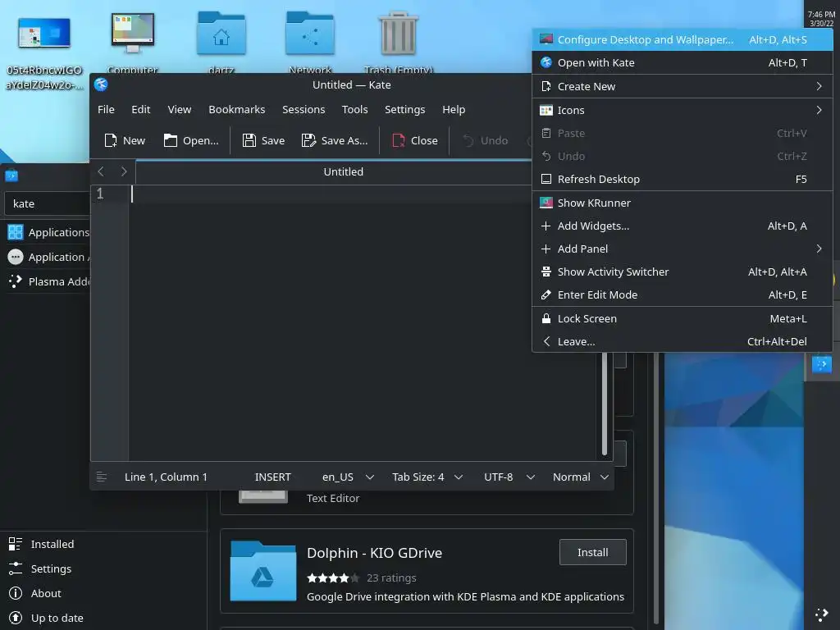This screenshot has width=840, height=630.
Task: Click the screenshot image file thumbnail on desktop
Action: [44, 33]
